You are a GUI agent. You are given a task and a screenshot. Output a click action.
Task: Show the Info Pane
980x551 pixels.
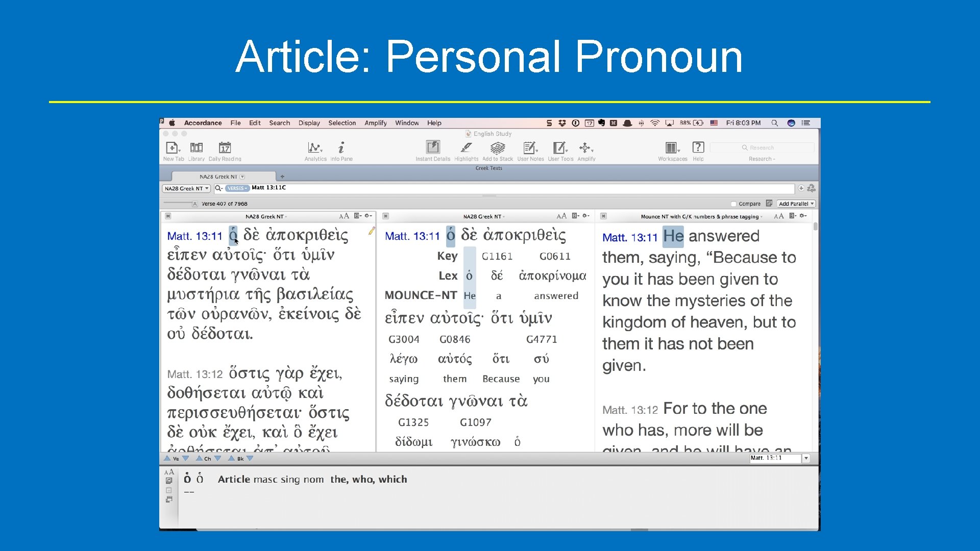pyautogui.click(x=341, y=148)
